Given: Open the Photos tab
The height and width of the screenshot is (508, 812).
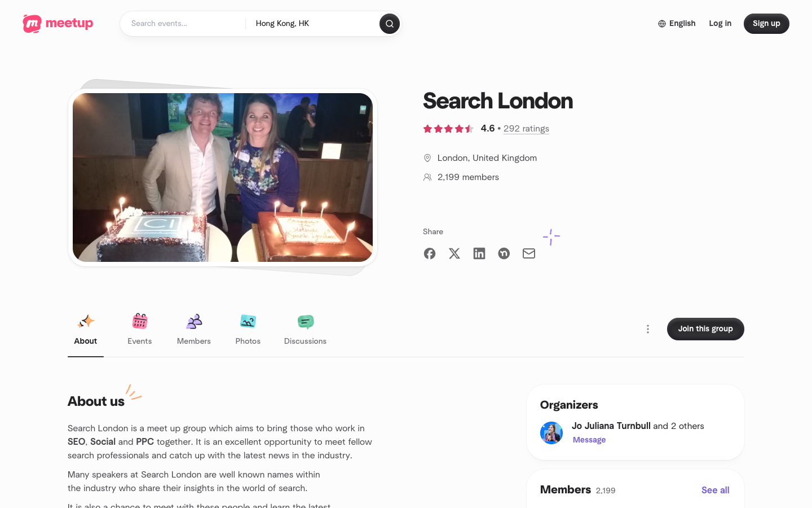Looking at the screenshot, I should pyautogui.click(x=248, y=330).
